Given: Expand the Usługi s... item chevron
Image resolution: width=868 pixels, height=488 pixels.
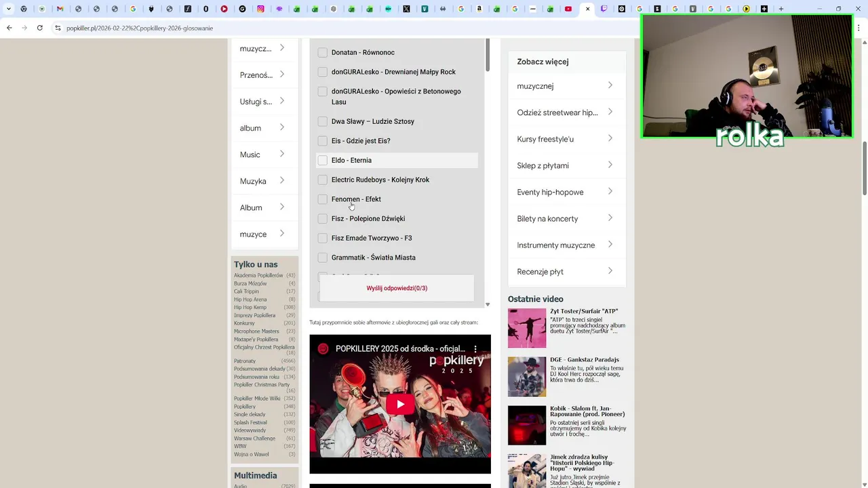Looking at the screenshot, I should coord(282,101).
